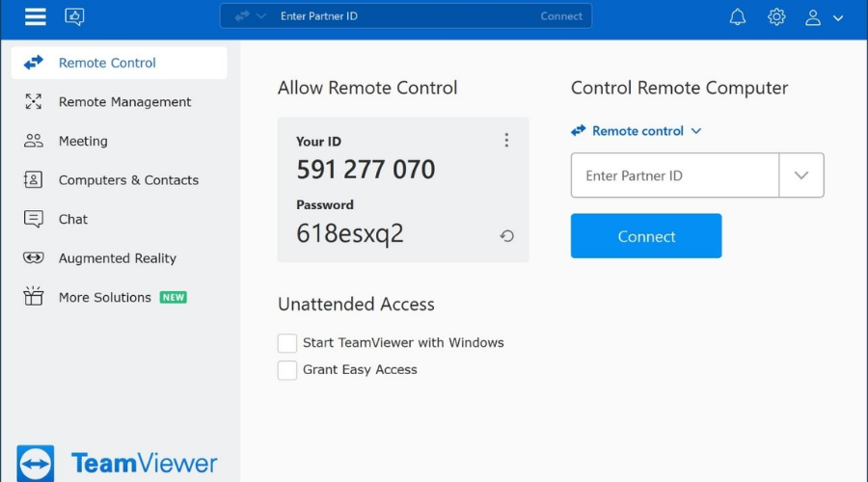
Task: Click the ID number 591 277 070
Action: click(366, 170)
